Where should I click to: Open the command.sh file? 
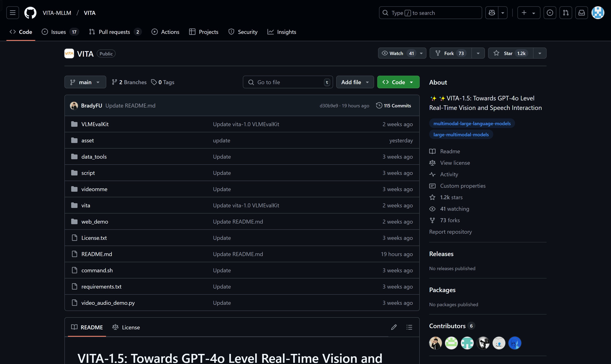point(97,270)
